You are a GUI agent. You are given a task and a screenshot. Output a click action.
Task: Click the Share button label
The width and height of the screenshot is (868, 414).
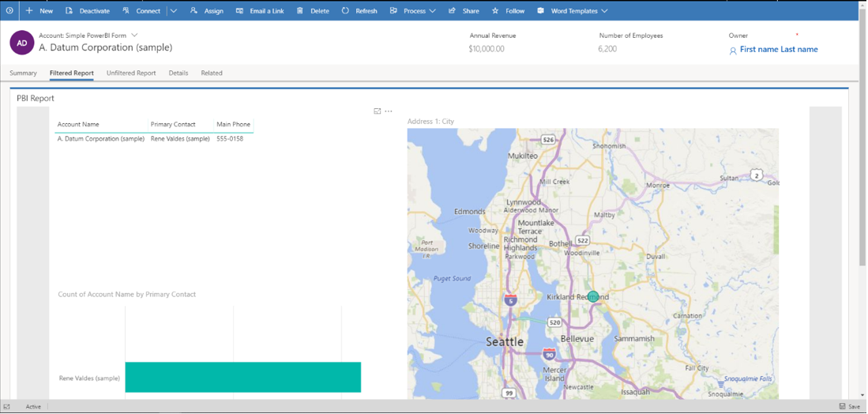coord(471,11)
